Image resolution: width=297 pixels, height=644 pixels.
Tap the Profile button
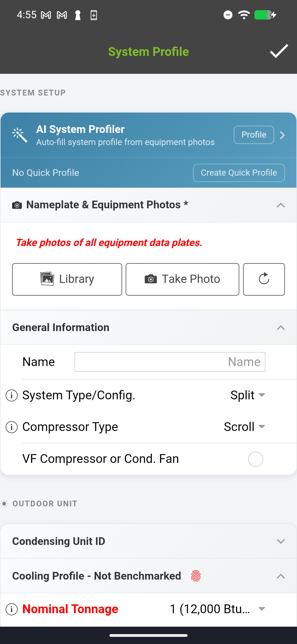tap(254, 135)
